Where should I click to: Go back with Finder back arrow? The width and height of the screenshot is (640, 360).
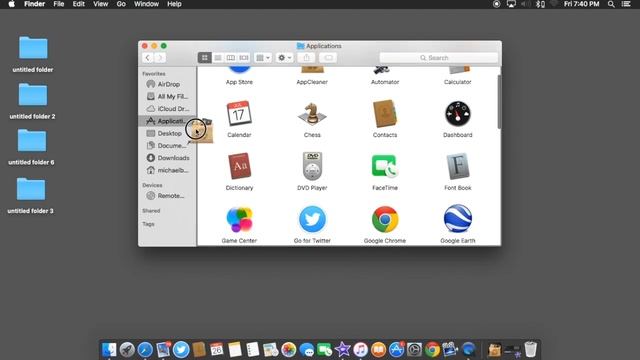click(147, 58)
